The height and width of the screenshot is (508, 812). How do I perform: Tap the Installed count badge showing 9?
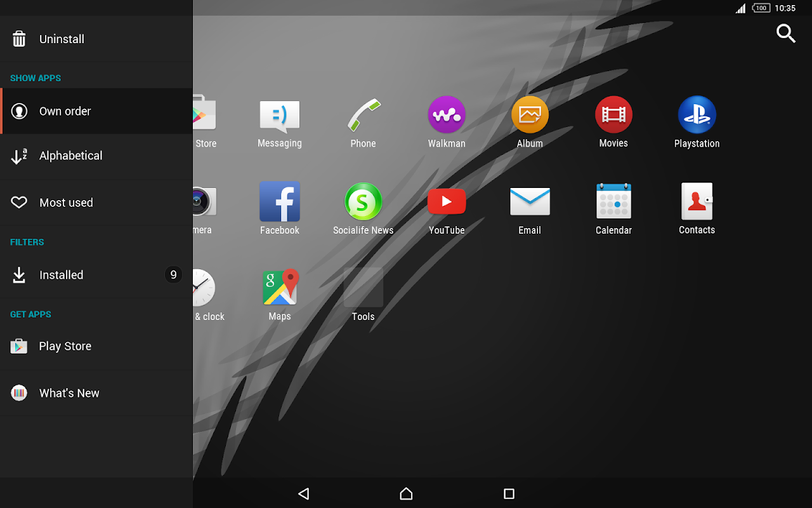(x=173, y=275)
